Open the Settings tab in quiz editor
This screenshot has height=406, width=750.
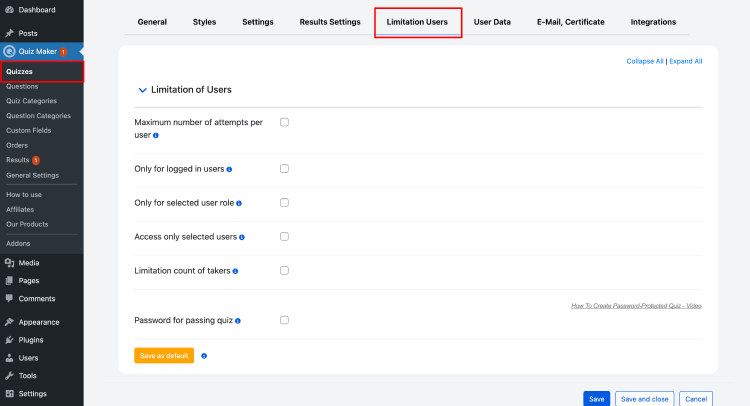click(x=257, y=22)
